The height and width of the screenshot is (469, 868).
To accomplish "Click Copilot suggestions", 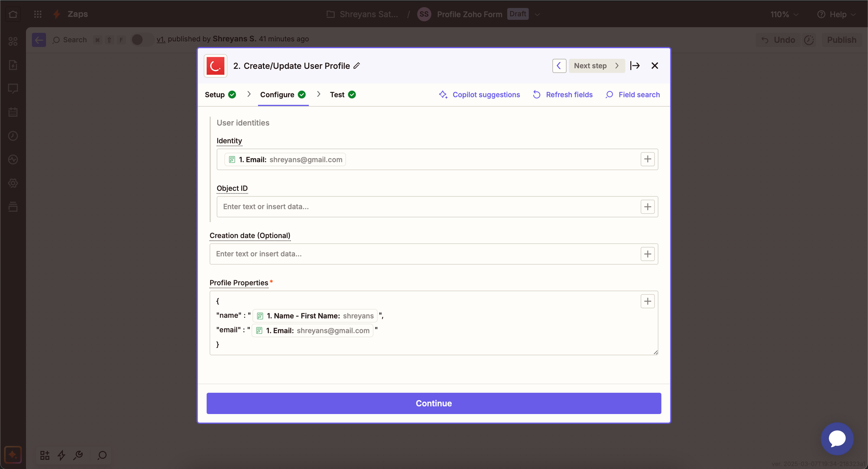I will click(479, 95).
